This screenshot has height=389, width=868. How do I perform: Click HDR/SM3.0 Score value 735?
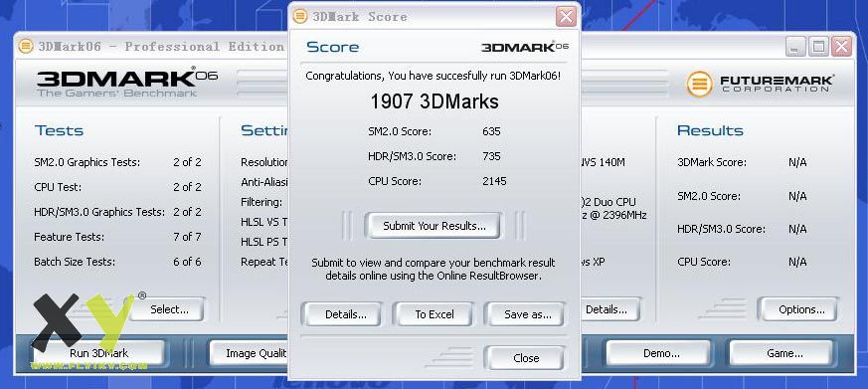491,156
